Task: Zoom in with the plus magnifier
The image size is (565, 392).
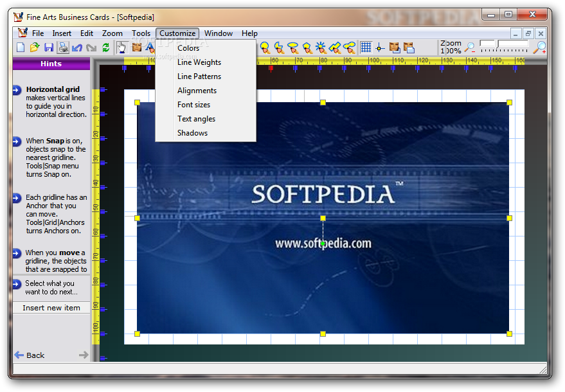Action: [541, 47]
